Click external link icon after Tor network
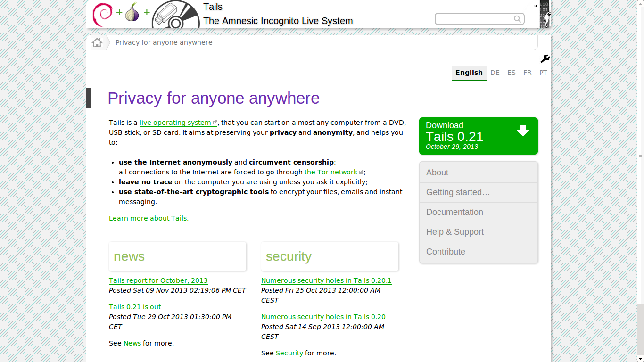Screen dimensions: 644x362 click(x=362, y=173)
